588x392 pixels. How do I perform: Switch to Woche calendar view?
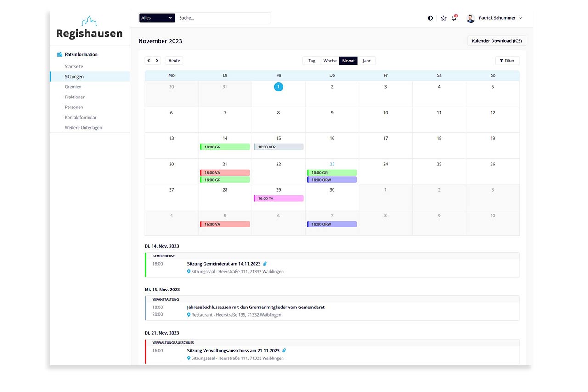pos(330,60)
